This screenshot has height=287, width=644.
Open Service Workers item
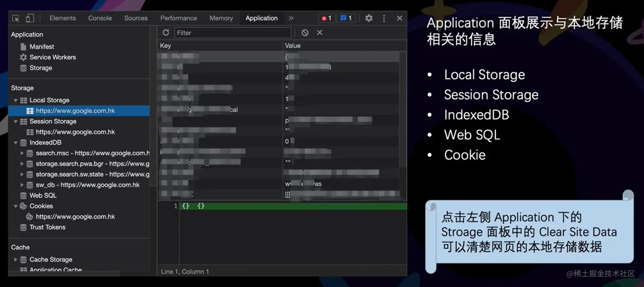tap(52, 57)
